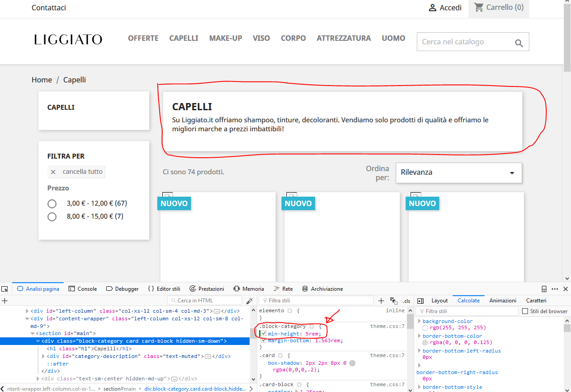This screenshot has height=392, width=571.
Task: Collapse the block-category div node
Action: pos(38,341)
